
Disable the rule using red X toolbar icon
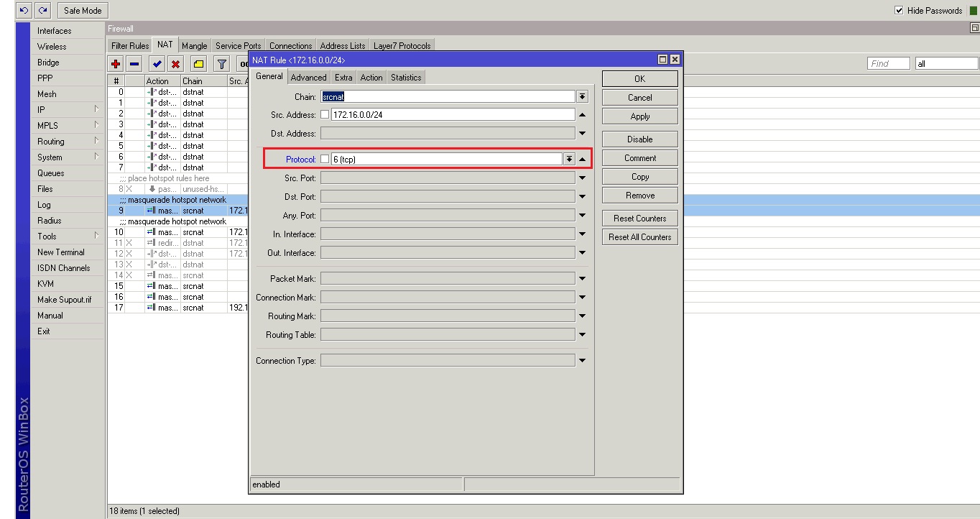(x=175, y=64)
